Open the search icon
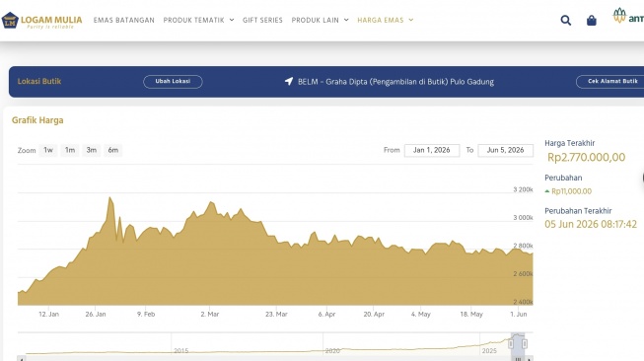The height and width of the screenshot is (361, 644). pyautogui.click(x=565, y=20)
